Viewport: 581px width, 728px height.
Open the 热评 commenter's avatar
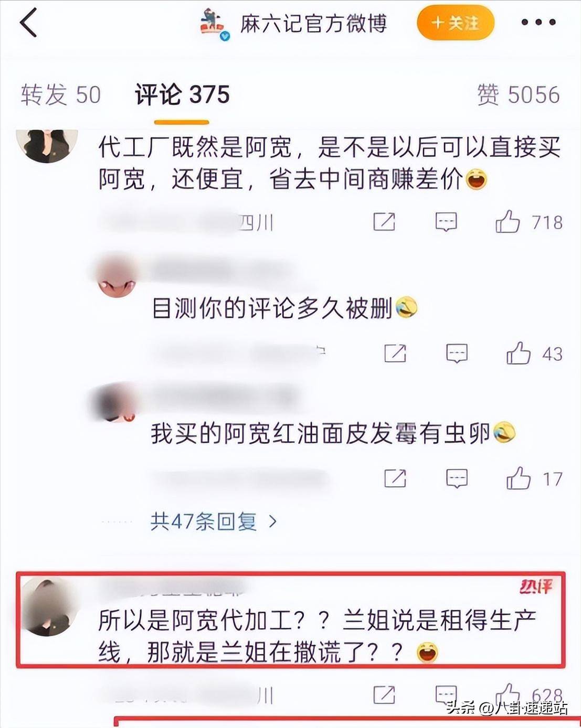click(x=48, y=607)
